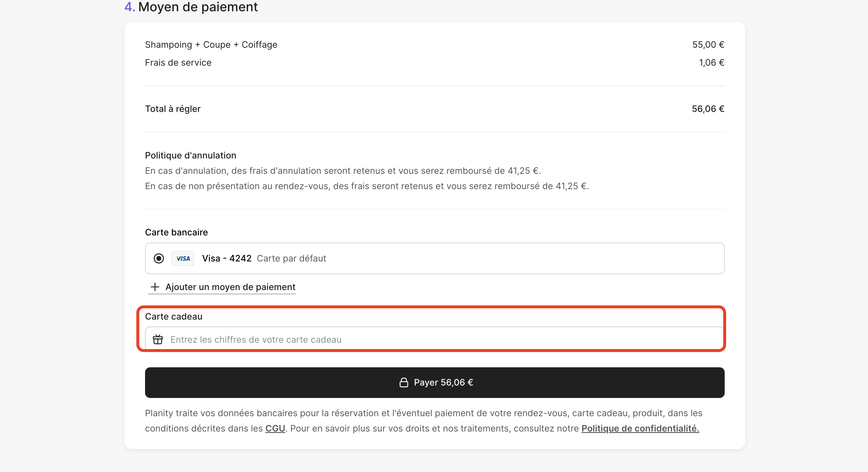
Task: Click the 'Carte cadeau' section label
Action: point(173,316)
